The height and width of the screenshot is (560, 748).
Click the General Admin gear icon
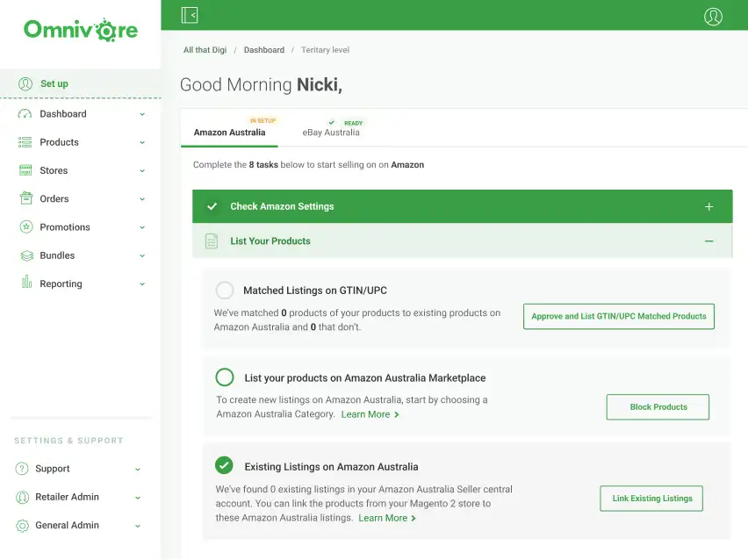pyautogui.click(x=23, y=526)
